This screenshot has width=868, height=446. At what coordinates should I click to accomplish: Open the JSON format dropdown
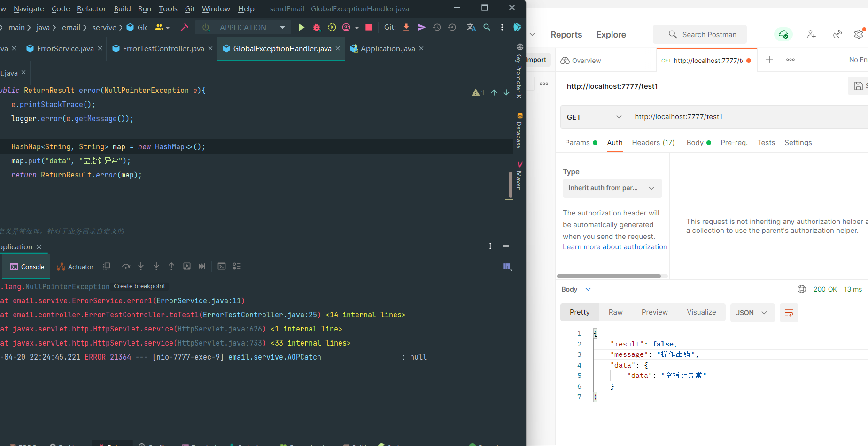[x=752, y=313]
